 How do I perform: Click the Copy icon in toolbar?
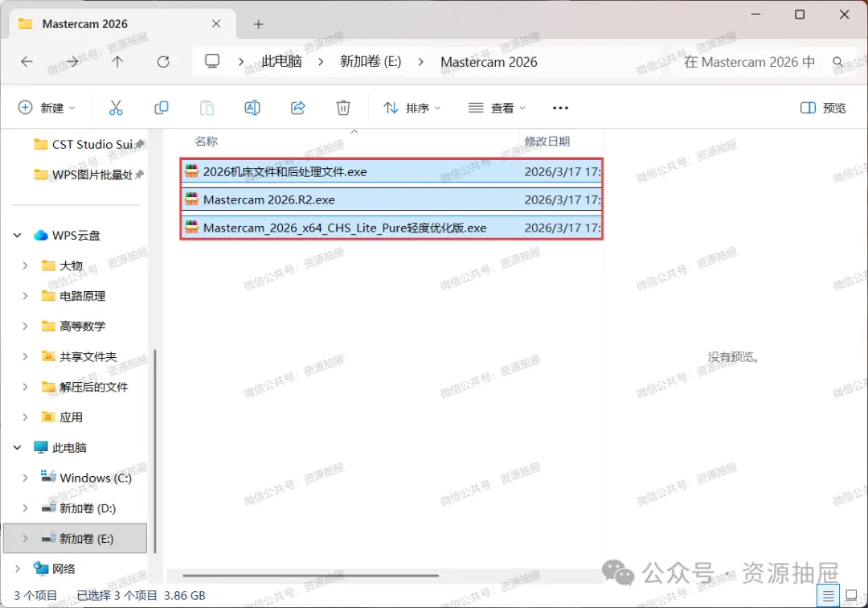(161, 108)
